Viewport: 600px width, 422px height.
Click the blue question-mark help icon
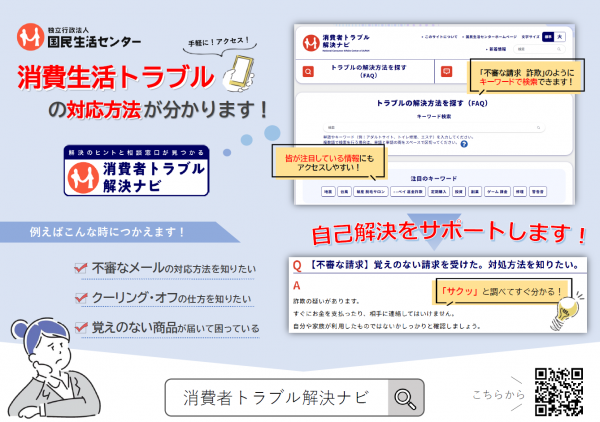[464, 144]
